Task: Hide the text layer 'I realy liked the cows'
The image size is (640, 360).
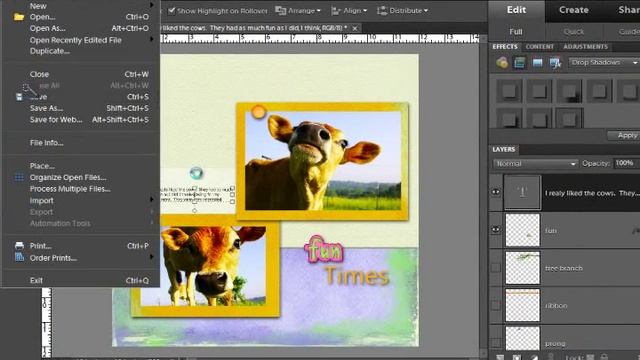Action: point(496,192)
